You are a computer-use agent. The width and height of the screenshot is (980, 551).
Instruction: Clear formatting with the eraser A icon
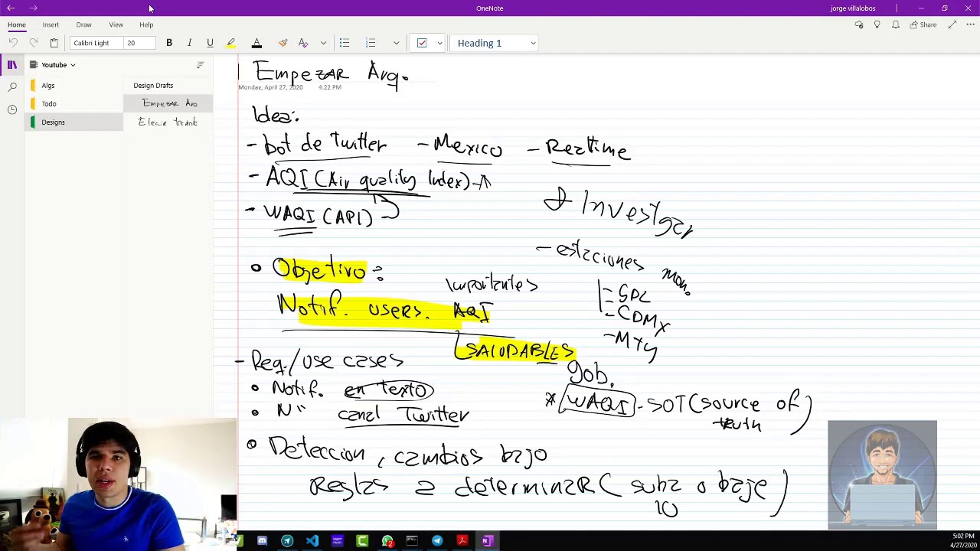pos(303,43)
